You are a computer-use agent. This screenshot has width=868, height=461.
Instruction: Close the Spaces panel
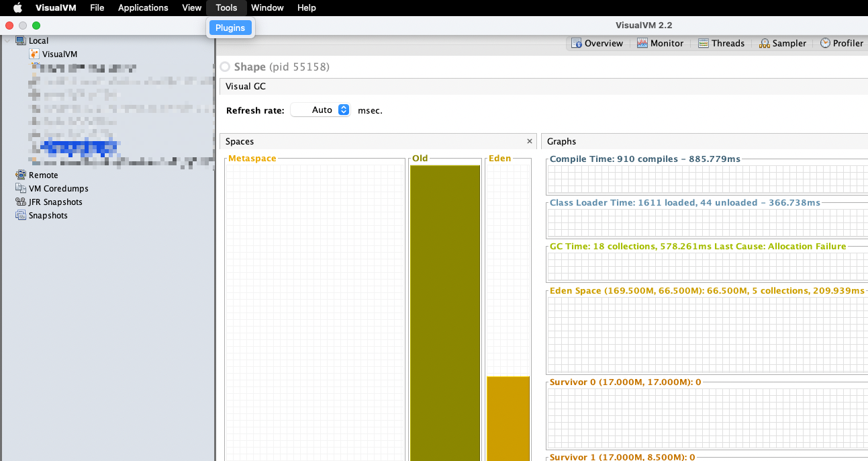(x=530, y=141)
